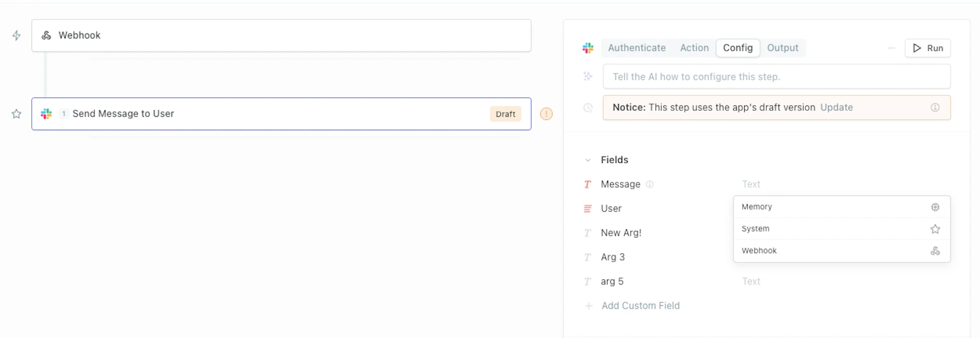Click the step number 1 badge

64,114
